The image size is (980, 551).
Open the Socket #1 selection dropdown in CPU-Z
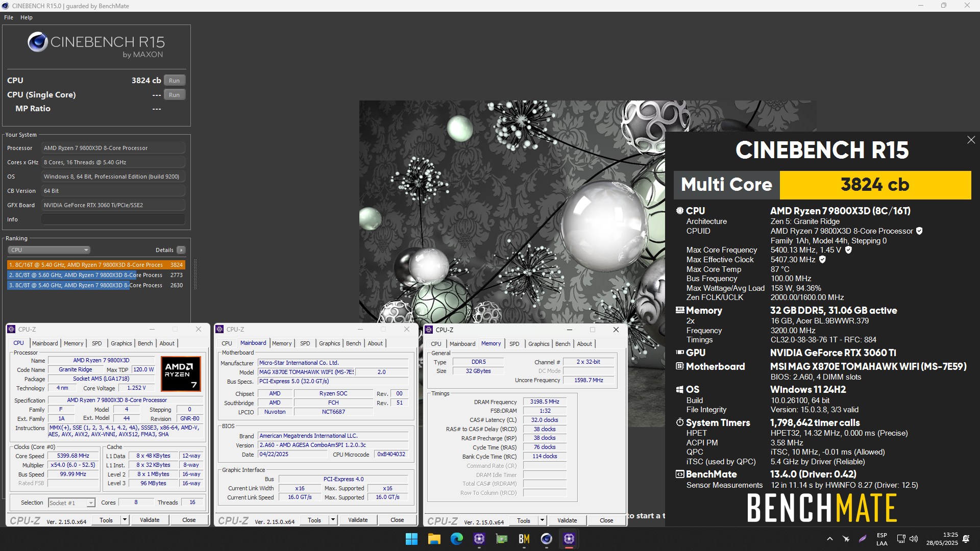pyautogui.click(x=71, y=503)
